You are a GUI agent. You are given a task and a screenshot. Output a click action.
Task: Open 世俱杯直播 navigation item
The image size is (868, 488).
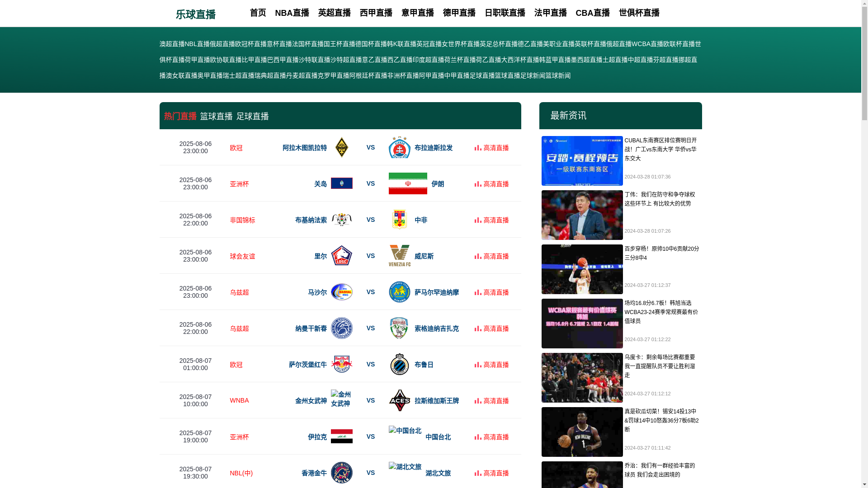pyautogui.click(x=639, y=13)
